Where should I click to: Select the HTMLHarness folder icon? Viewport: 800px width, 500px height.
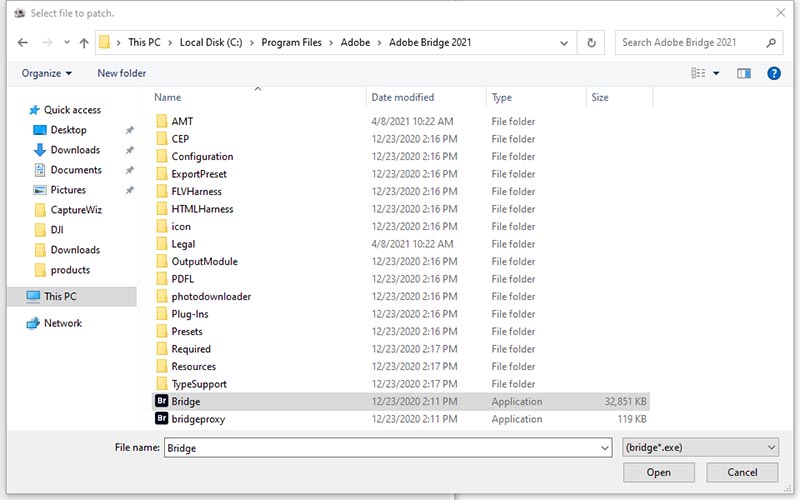[162, 209]
